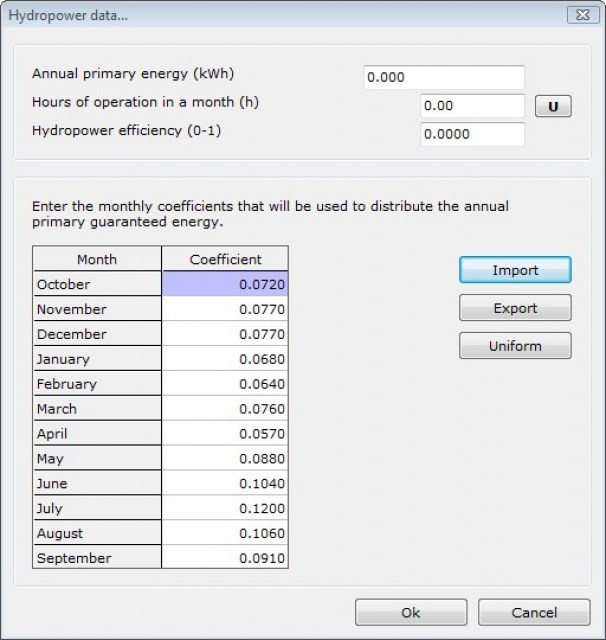606x640 pixels.
Task: Cancel the Hydropower data dialog
Action: 533,613
